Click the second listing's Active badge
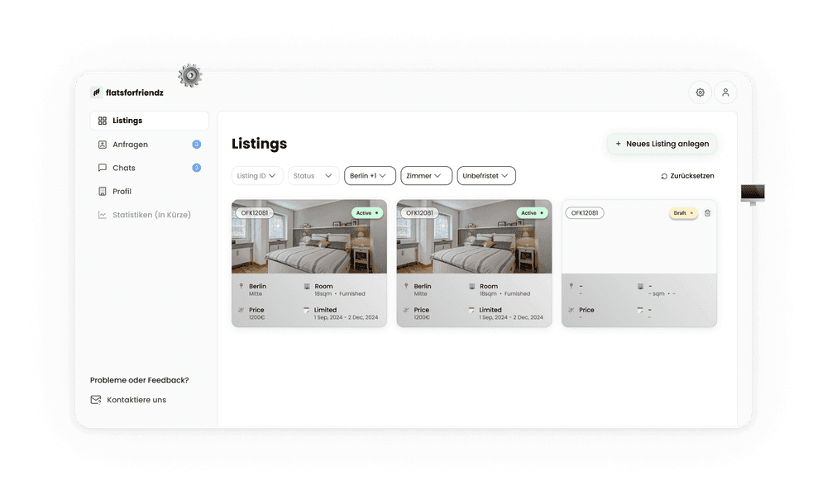Screen dimensions: 827x504 tap(532, 213)
